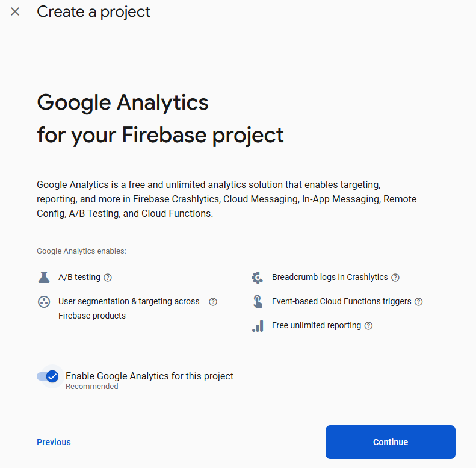Open help for Event-based Cloud Functions triggers
The width and height of the screenshot is (476, 468).
coord(419,302)
